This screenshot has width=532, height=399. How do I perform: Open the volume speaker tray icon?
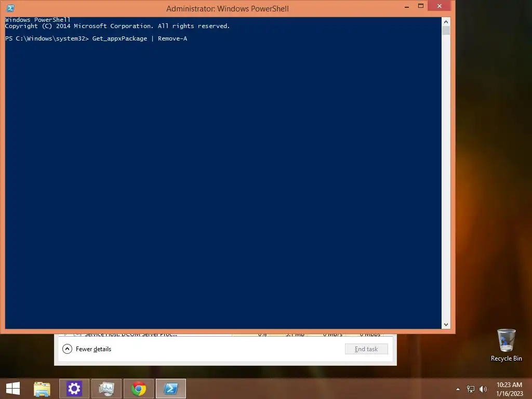click(x=483, y=389)
